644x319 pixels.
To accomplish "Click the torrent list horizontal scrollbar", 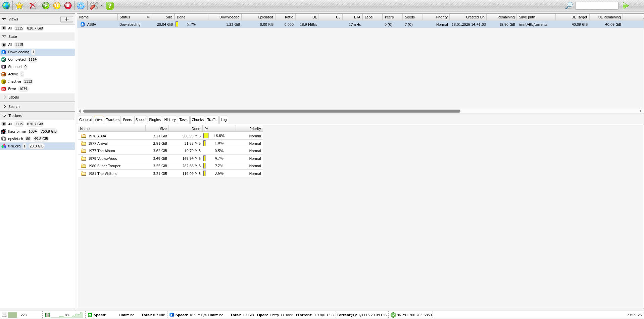I will [271, 111].
